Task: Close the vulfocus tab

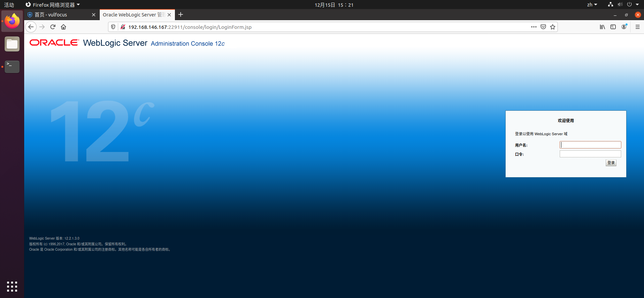Action: (94, 15)
